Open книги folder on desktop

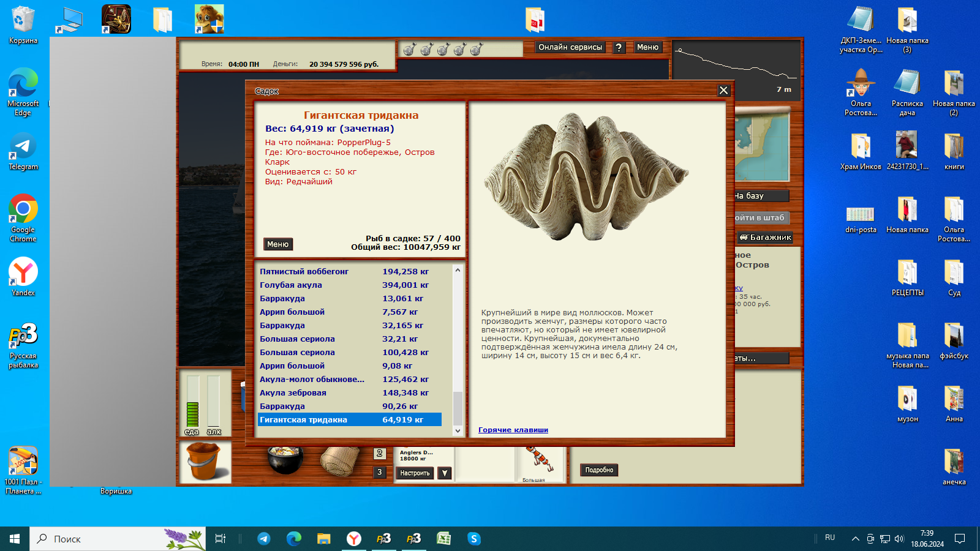[954, 151]
